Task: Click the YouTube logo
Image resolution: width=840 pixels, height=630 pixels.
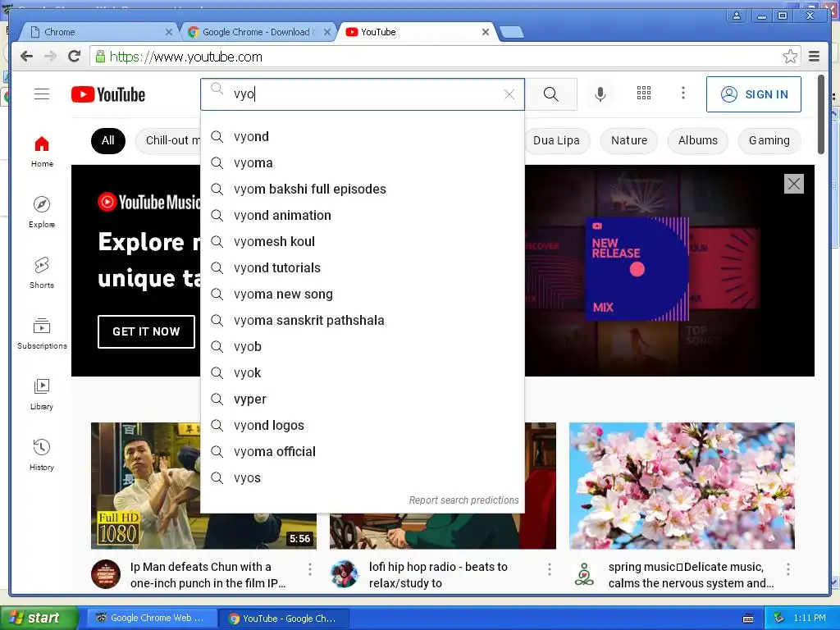Action: coord(108,94)
